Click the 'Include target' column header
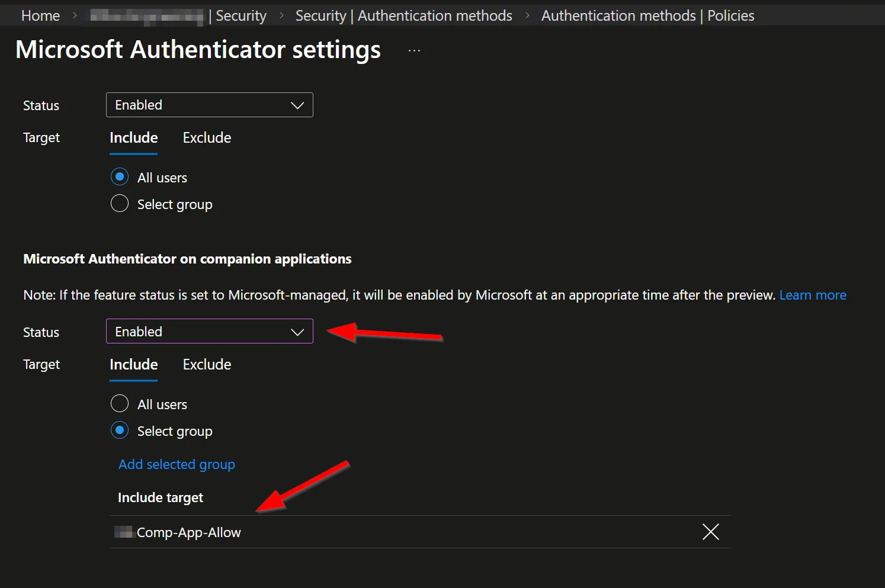 (161, 497)
